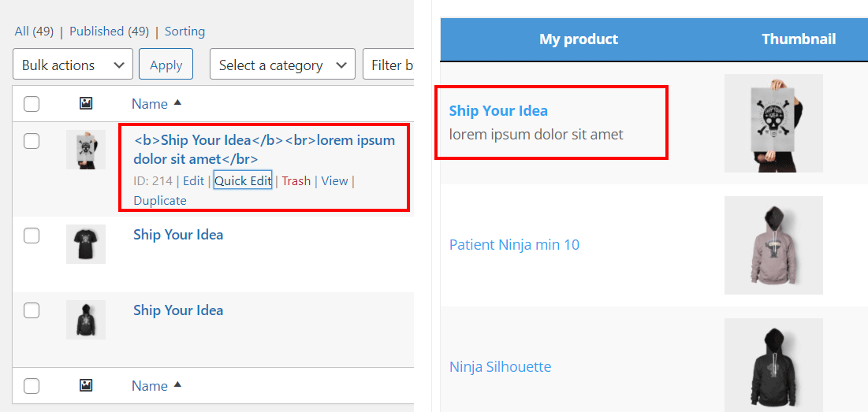This screenshot has width=868, height=412.
Task: Open the black hoodie thumbnail in admin list
Action: (86, 320)
